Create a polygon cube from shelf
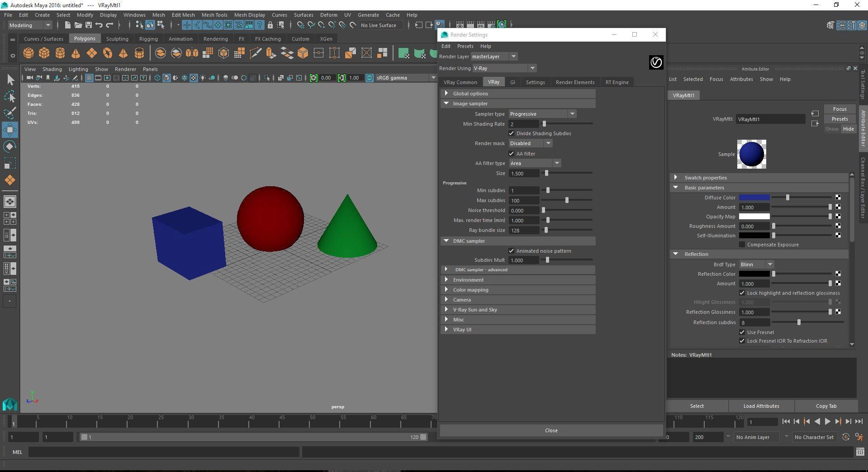This screenshot has width=868, height=472. click(44, 53)
